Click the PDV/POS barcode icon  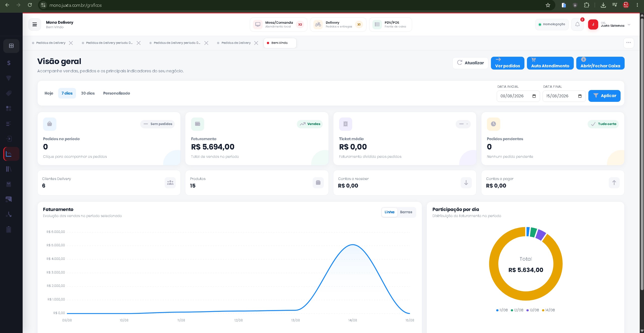coord(377,24)
